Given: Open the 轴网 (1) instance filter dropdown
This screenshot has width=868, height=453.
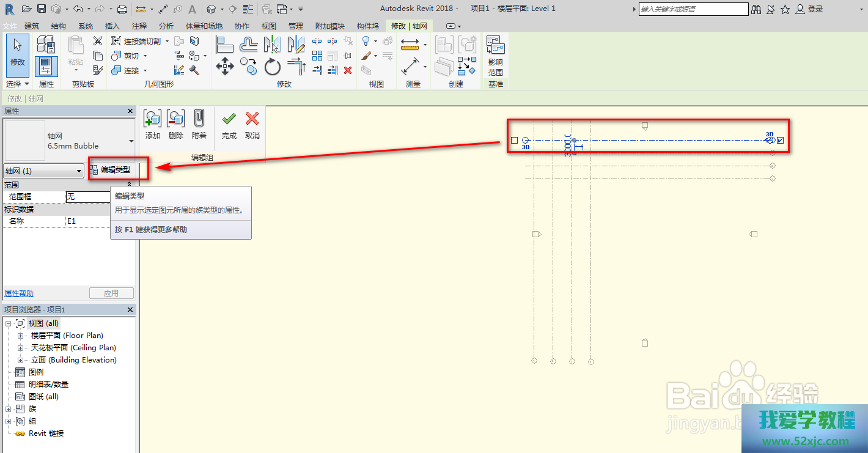Looking at the screenshot, I should coord(43,171).
